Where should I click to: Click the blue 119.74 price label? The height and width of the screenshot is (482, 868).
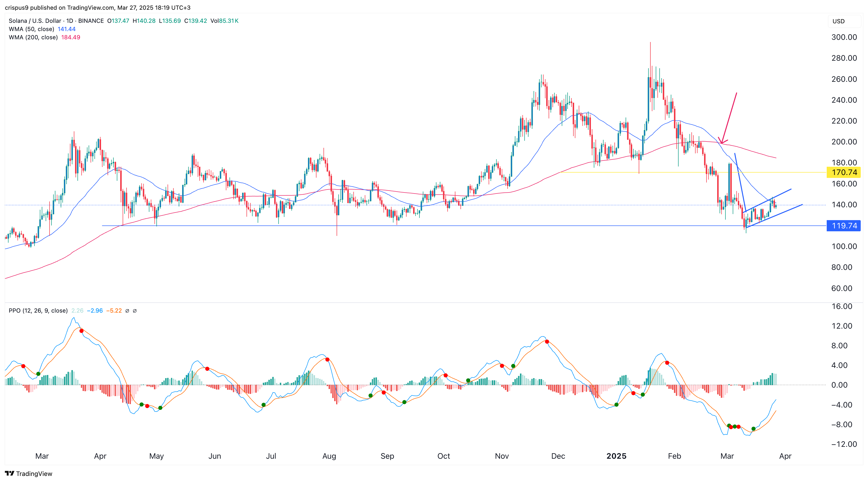(x=843, y=226)
